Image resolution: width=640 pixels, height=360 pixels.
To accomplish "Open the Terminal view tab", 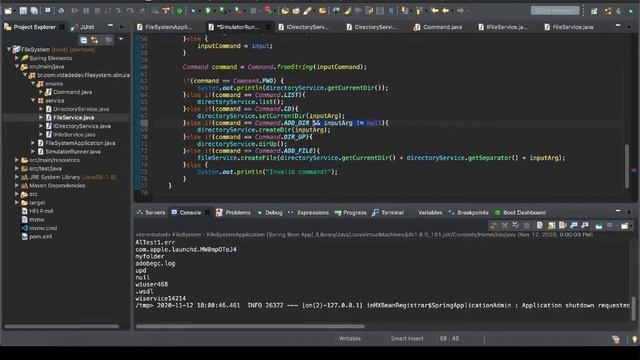I will pos(388,213).
